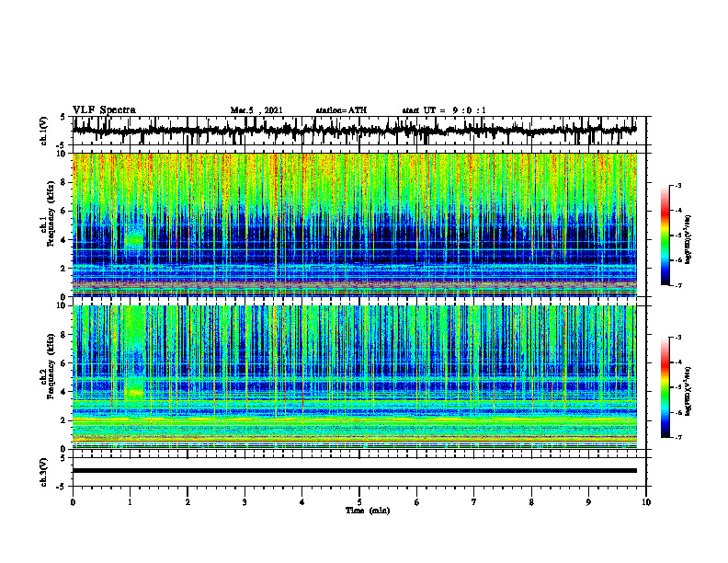Click the "9" tick on time axis
Screen dimensions: 728x563
(x=588, y=502)
